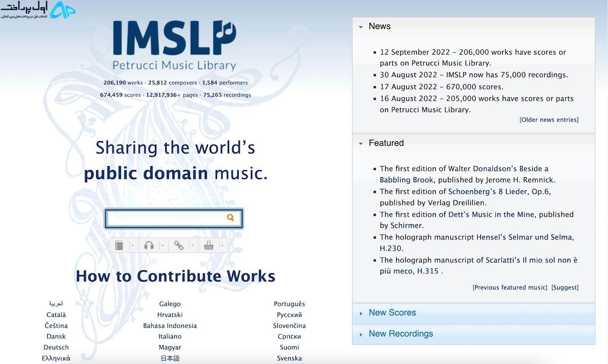Image resolution: width=608 pixels, height=364 pixels.
Task: Open dropdown arrow next to chain links icon
Action: coord(193,246)
